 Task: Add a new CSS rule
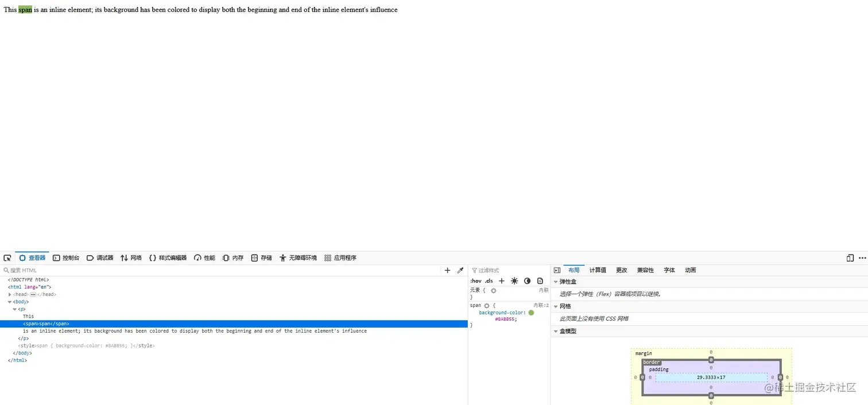pos(502,281)
